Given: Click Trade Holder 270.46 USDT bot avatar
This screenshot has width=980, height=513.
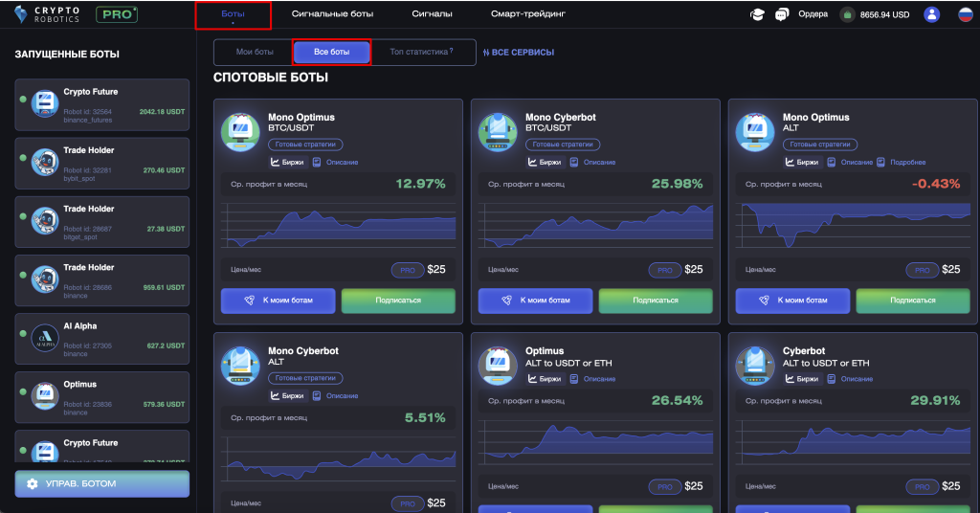Looking at the screenshot, I should (45, 163).
